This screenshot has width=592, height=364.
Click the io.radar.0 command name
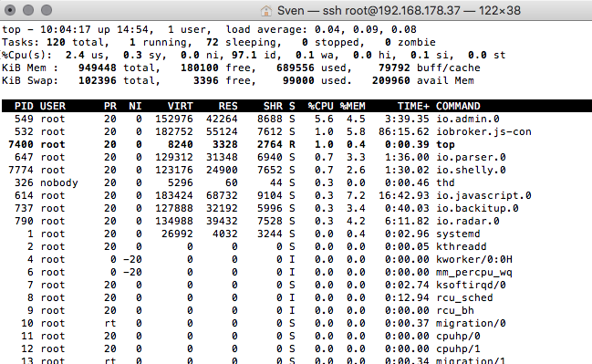pos(468,222)
